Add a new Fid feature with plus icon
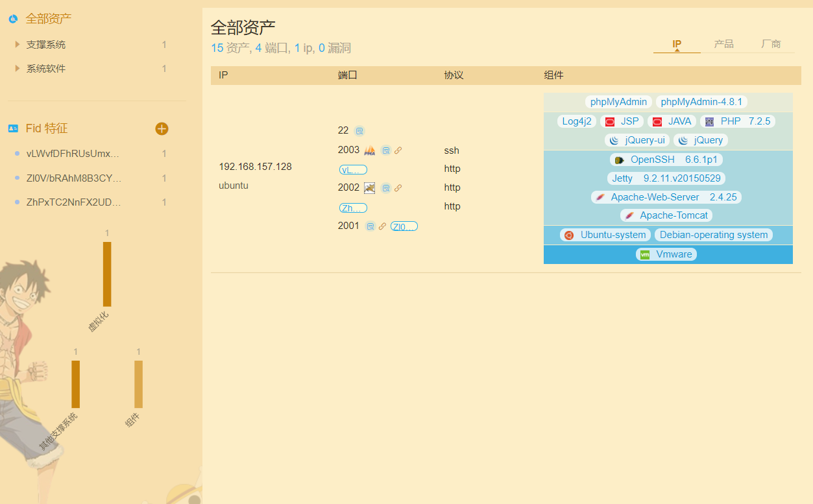This screenshot has width=813, height=504. (162, 128)
